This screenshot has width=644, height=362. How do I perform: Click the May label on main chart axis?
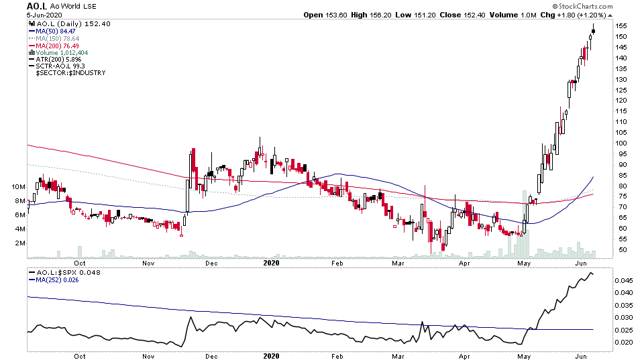click(524, 263)
